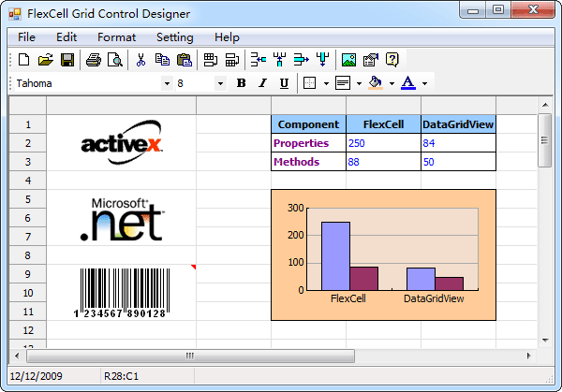Click the vertical scrollbar down arrow
Viewport: 562px width, 392px height.
[x=545, y=341]
